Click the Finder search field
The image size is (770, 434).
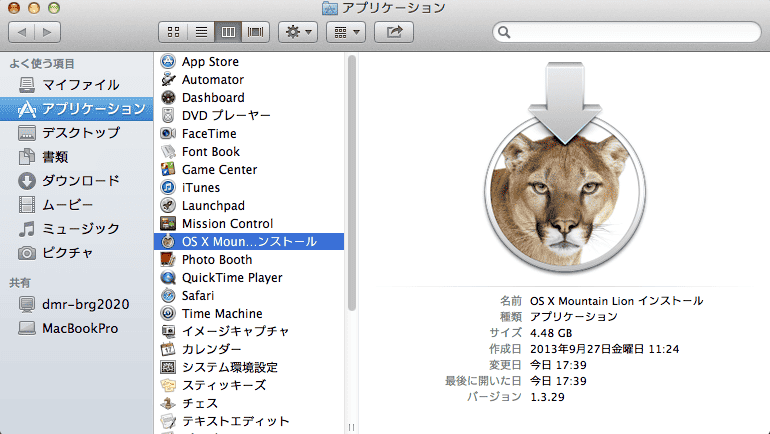coord(627,32)
